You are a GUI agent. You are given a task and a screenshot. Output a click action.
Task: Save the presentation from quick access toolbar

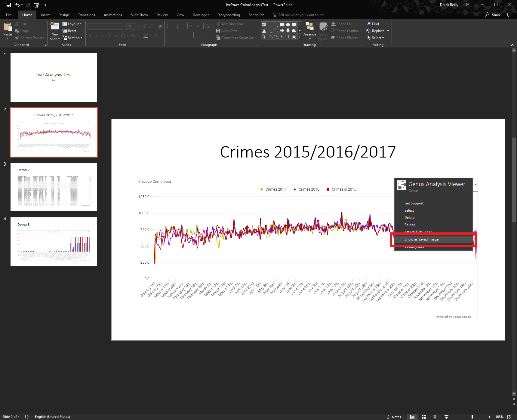[9, 5]
